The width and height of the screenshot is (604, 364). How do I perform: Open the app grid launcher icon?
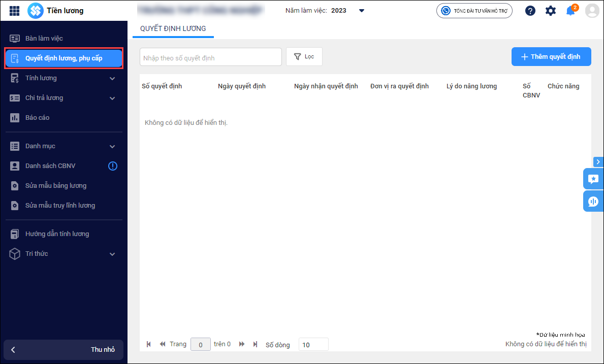pos(14,11)
